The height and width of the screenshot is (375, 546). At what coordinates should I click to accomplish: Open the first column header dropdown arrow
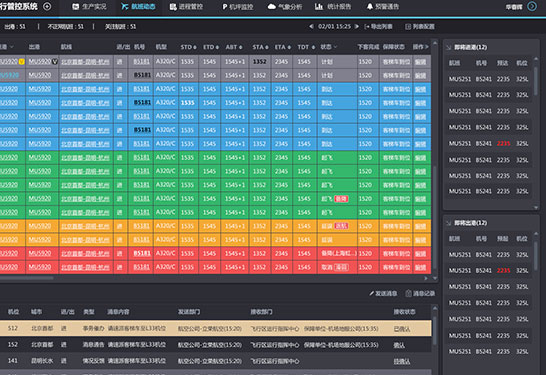click(12, 47)
